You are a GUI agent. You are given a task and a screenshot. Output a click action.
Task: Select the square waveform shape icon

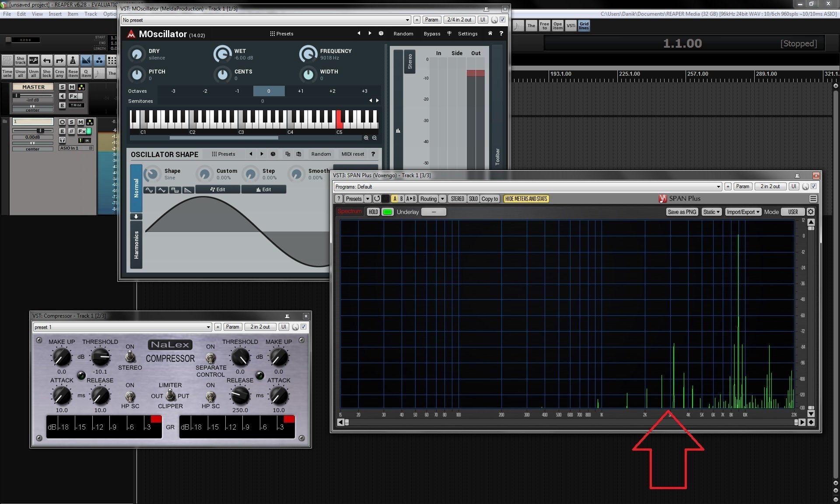[175, 189]
